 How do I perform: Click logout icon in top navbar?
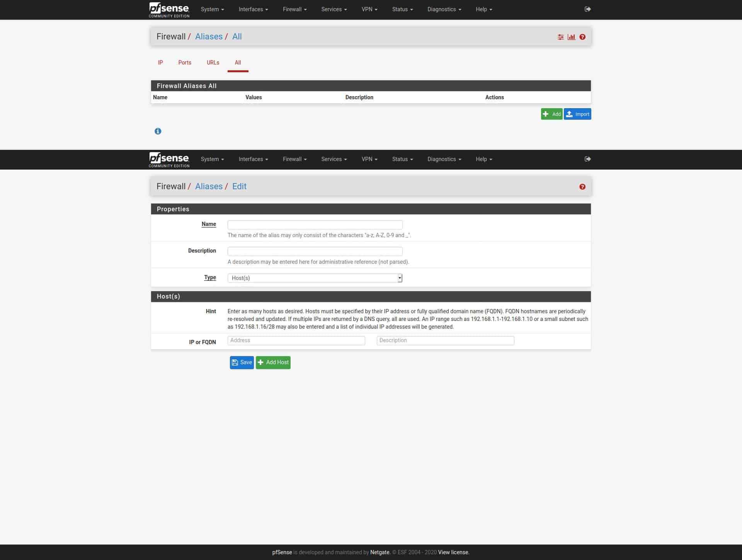tap(587, 9)
